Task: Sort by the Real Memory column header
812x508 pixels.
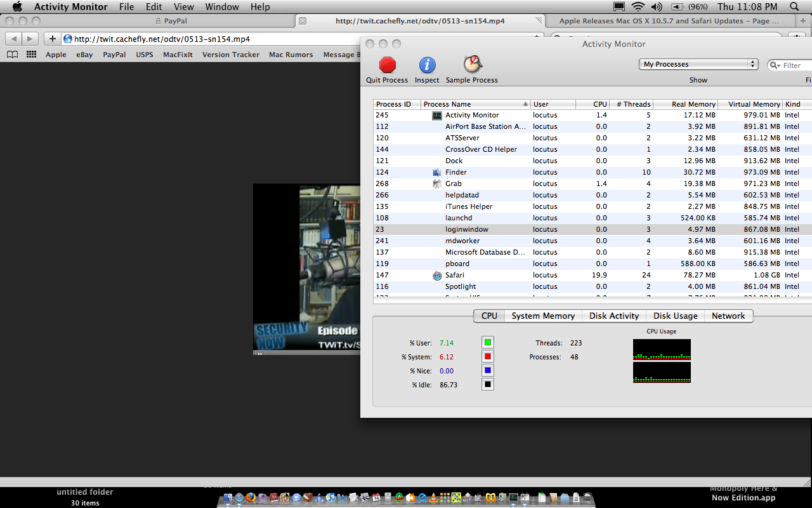Action: (686, 104)
